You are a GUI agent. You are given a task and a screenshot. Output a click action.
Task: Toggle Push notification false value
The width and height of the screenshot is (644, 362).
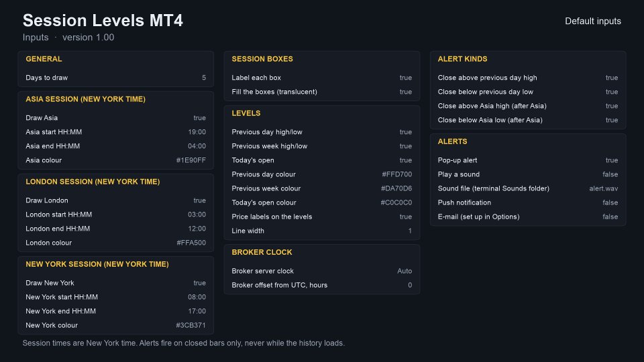pyautogui.click(x=610, y=202)
